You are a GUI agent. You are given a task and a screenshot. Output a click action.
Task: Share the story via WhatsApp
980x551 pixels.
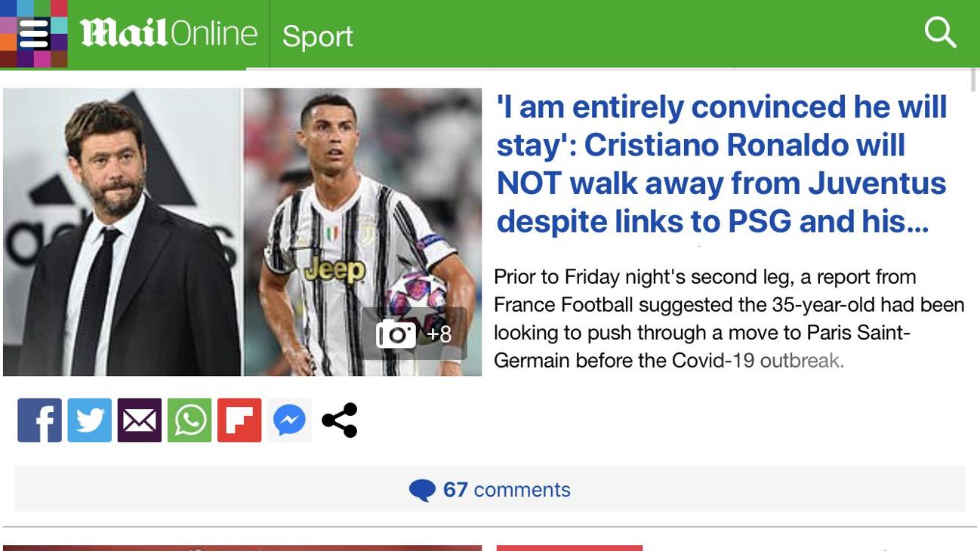188,420
